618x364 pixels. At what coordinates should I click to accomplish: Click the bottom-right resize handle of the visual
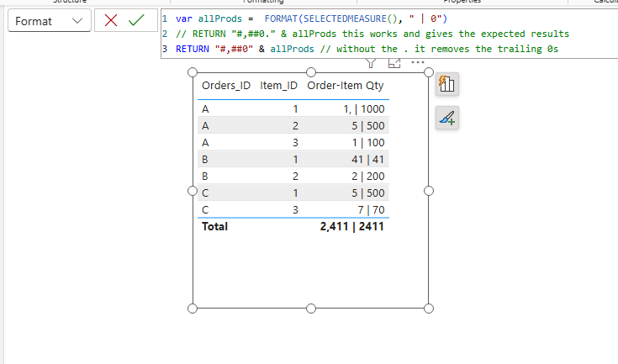point(429,309)
